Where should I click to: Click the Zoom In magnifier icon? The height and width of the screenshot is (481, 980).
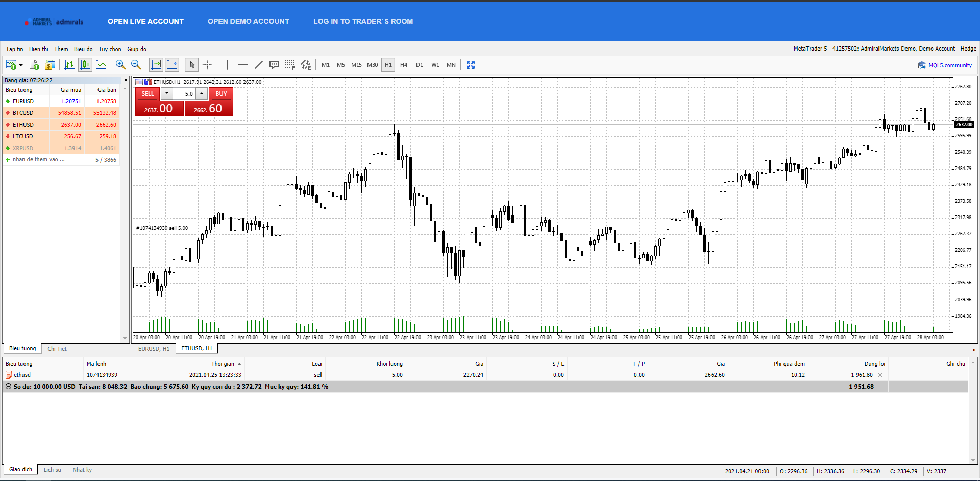120,65
